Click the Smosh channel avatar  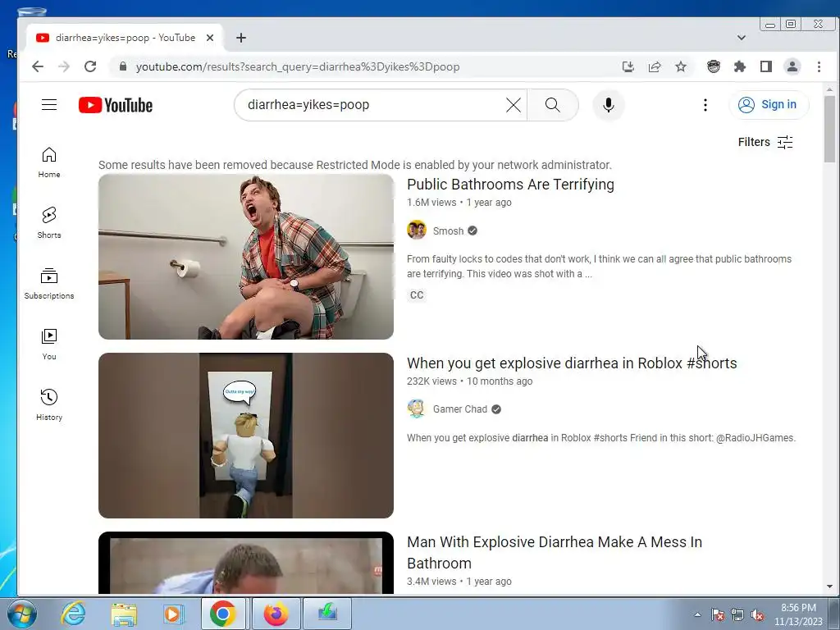[x=416, y=231]
